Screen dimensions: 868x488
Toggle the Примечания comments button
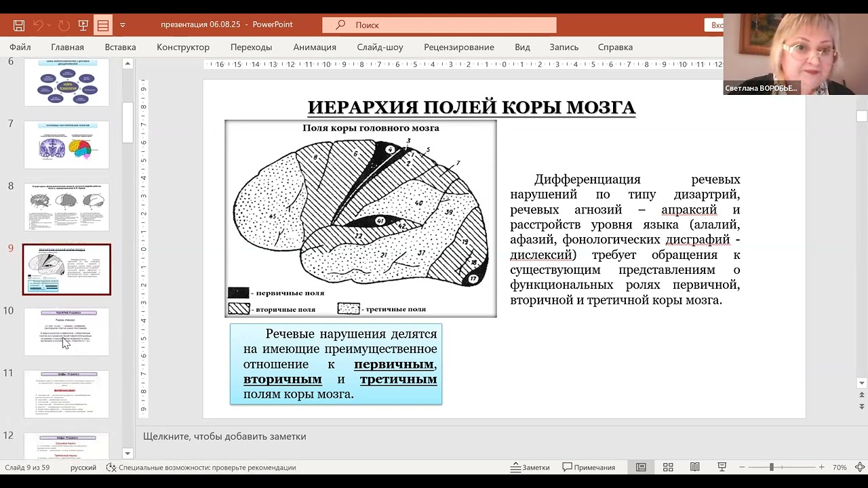589,468
